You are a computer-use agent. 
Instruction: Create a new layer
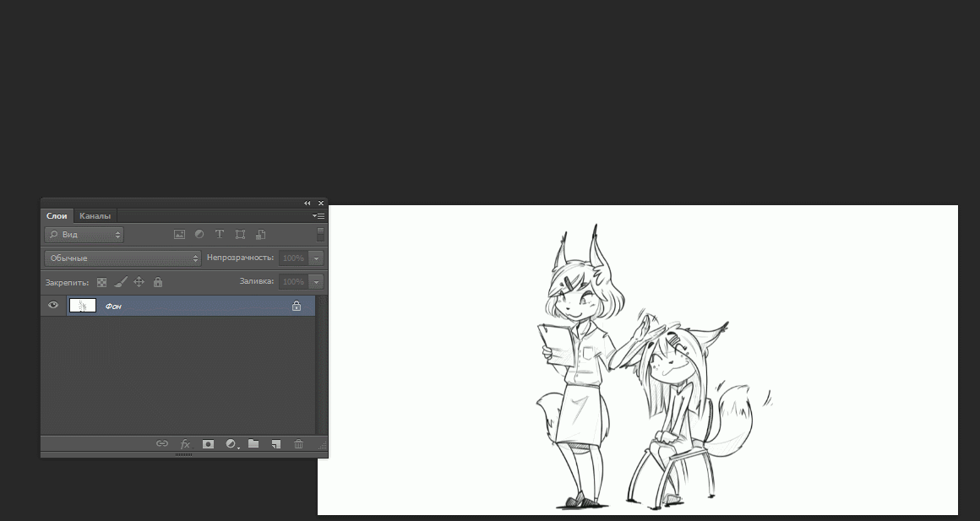pos(275,443)
